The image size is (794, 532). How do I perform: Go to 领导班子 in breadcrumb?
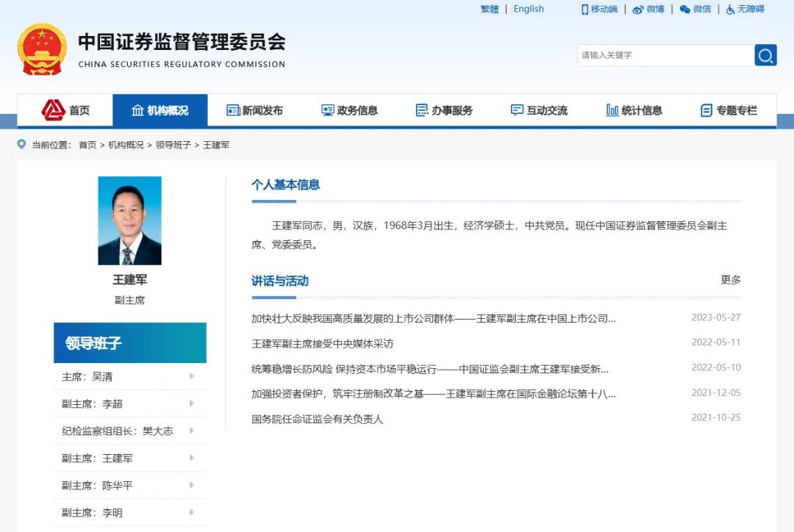(174, 145)
